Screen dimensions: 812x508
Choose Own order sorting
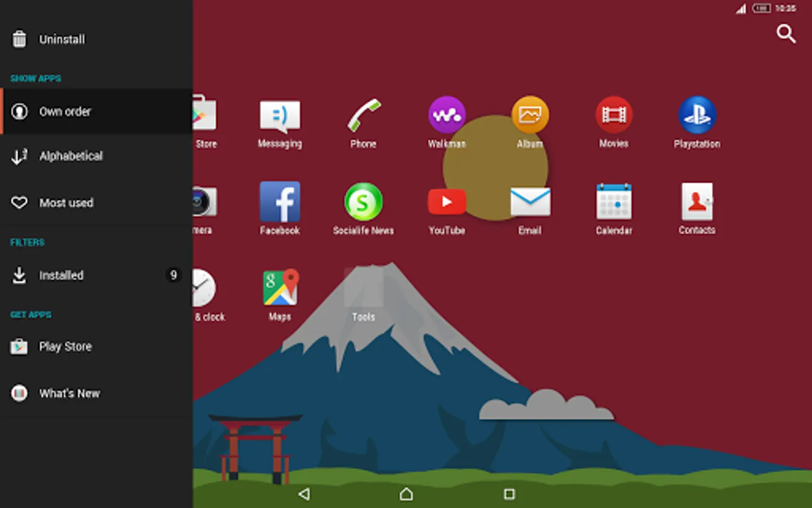(x=96, y=111)
